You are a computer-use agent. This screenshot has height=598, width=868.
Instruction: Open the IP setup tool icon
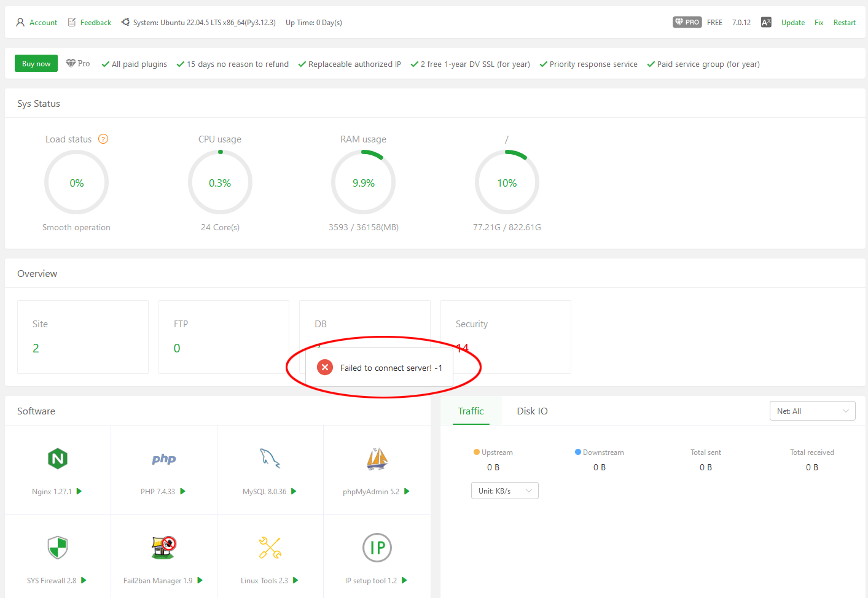[377, 548]
